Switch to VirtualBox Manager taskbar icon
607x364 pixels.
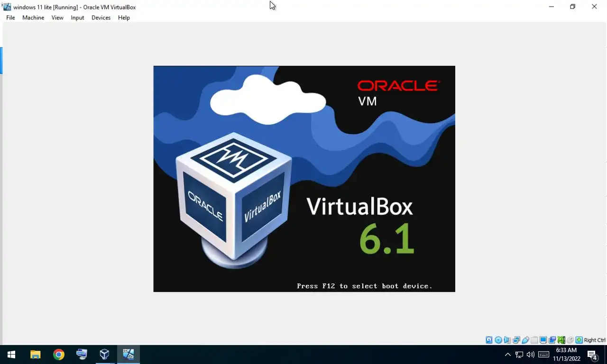tap(105, 355)
